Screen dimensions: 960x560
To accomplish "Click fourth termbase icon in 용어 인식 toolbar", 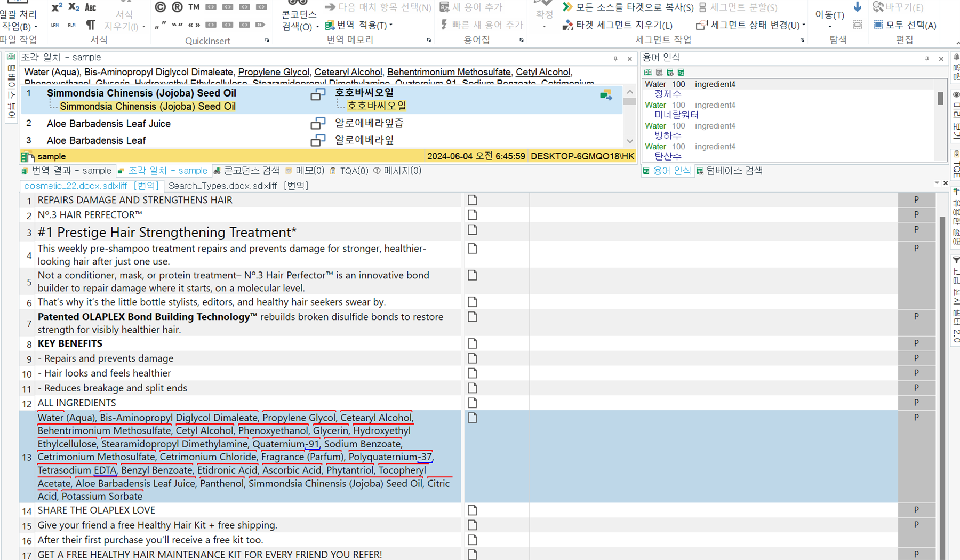I will (x=681, y=73).
